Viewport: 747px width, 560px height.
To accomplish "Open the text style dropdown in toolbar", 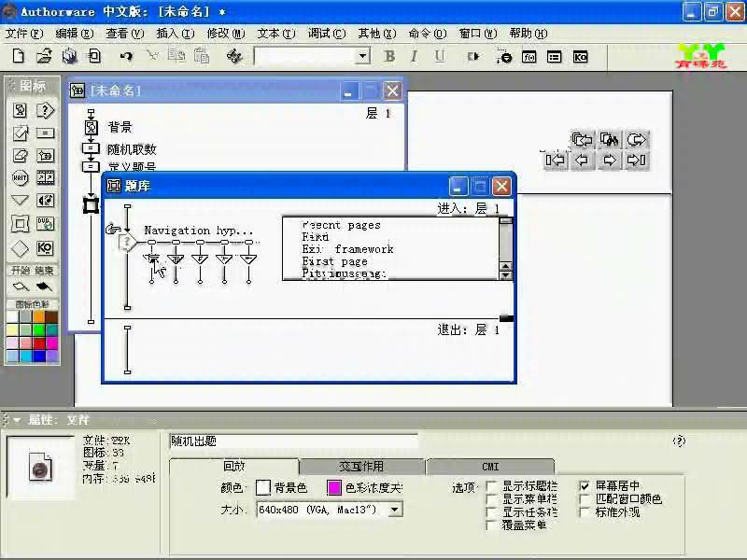I will coord(362,56).
